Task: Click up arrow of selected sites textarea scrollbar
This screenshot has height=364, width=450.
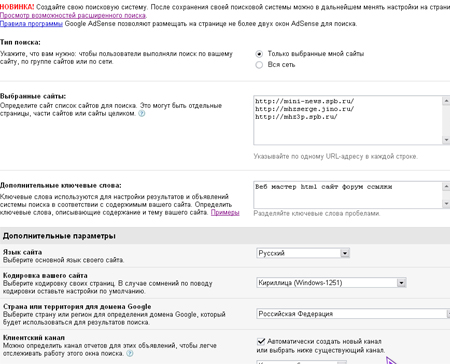Action: click(446, 101)
